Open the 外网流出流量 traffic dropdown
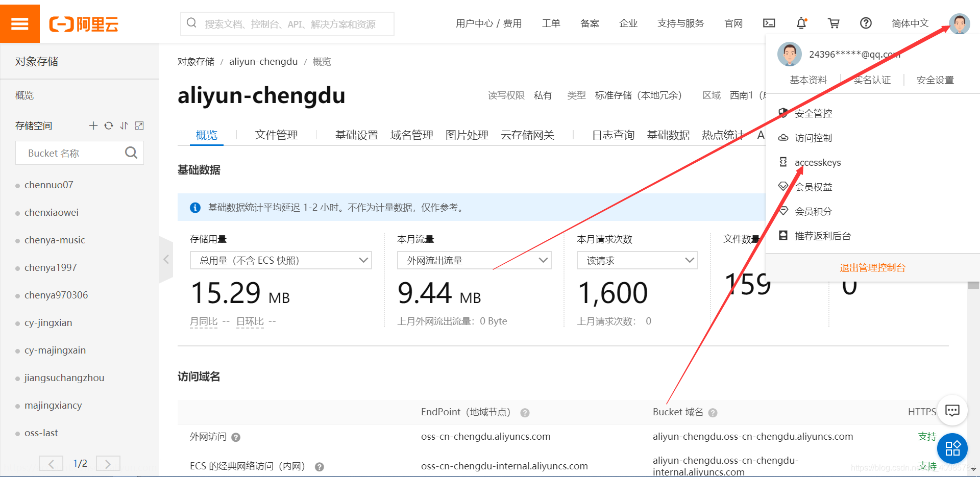This screenshot has height=477, width=980. pyautogui.click(x=474, y=260)
